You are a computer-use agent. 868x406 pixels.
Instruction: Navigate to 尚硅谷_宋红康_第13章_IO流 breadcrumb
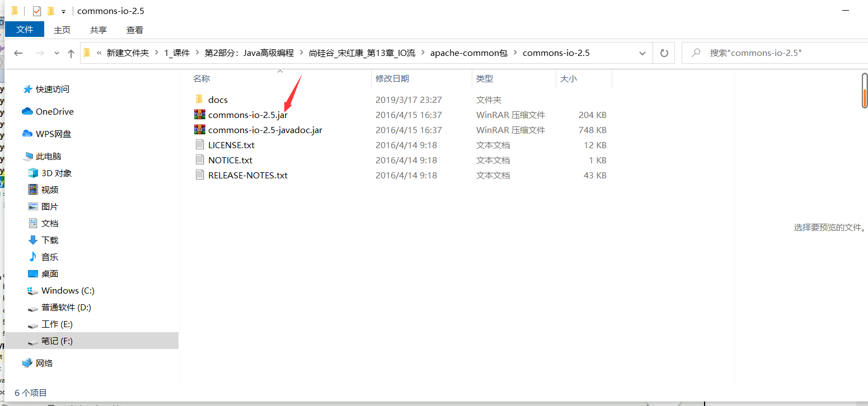[362, 53]
